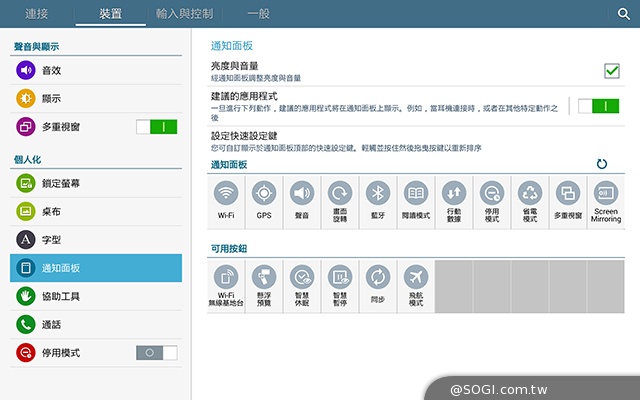The width and height of the screenshot is (640, 400).
Task: Select the 飛航模式 airplane mode button
Action: pos(415,283)
